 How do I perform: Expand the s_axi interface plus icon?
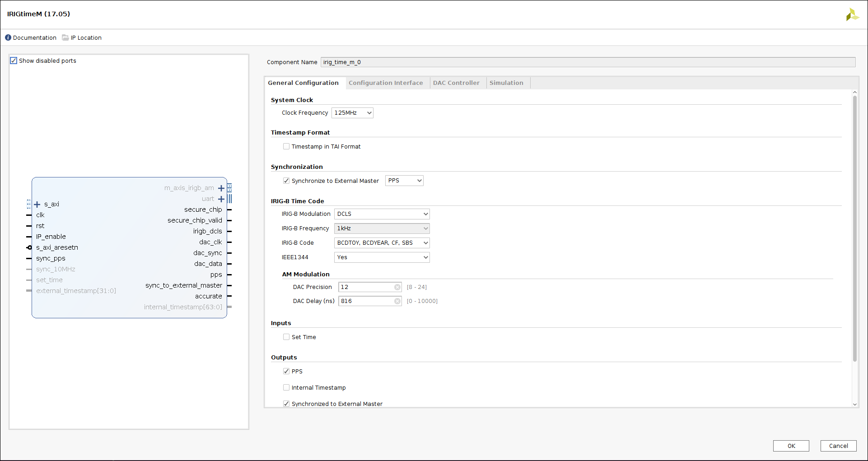(37, 205)
